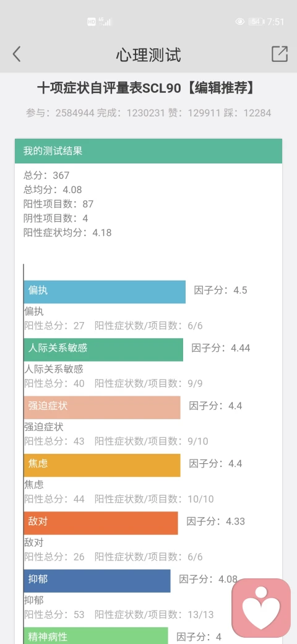This screenshot has height=644, width=297.
Task: Select the 我的测试结果 header bar
Action: pyautogui.click(x=148, y=150)
